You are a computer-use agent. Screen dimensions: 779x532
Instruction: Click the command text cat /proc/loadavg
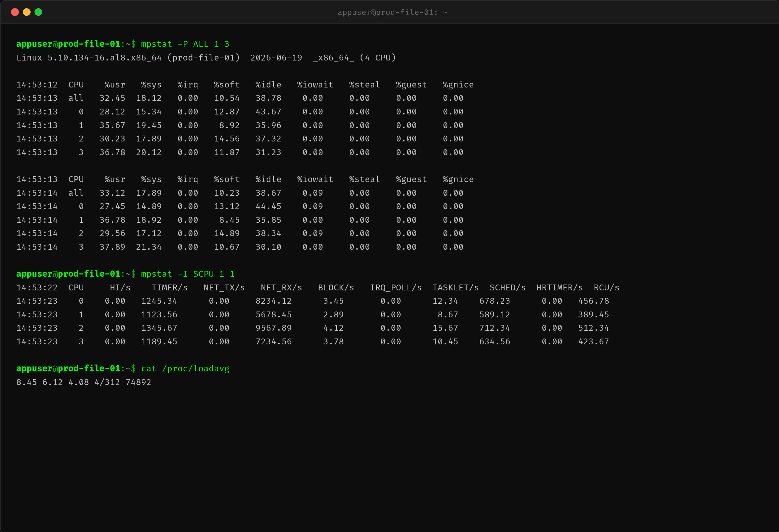pyautogui.click(x=185, y=369)
